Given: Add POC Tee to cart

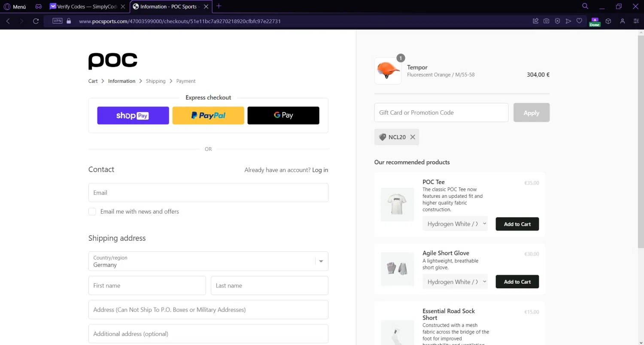Looking at the screenshot, I should 517,224.
